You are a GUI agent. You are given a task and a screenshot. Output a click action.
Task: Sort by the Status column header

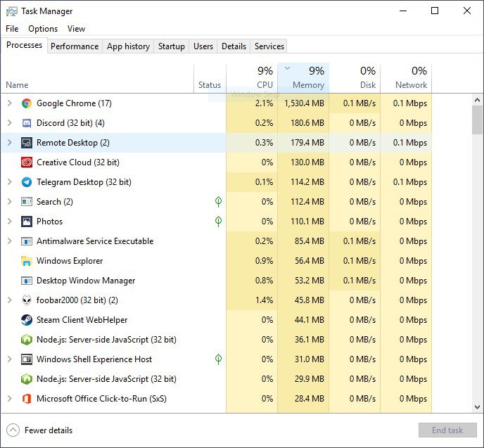click(210, 78)
